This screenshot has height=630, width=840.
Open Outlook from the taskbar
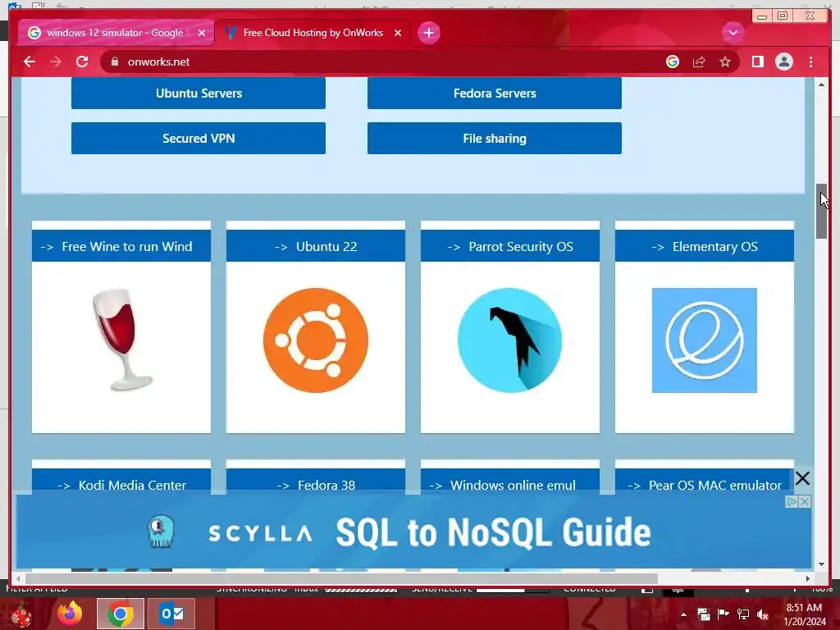pyautogui.click(x=171, y=614)
